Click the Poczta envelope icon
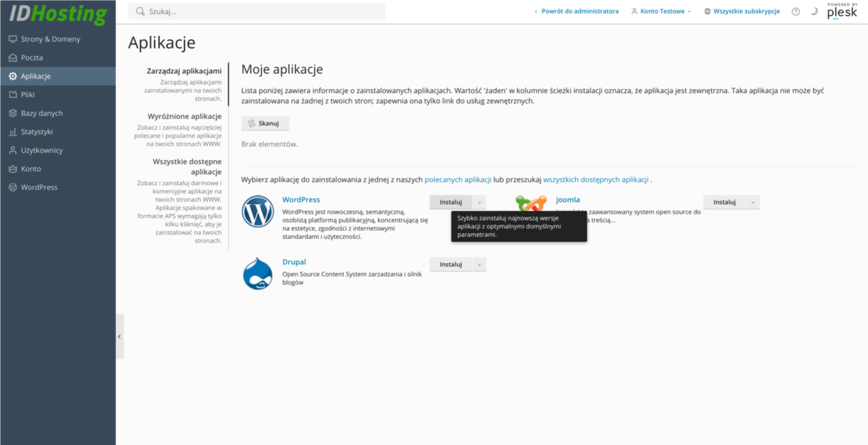Viewport: 868px width, 445px height. pos(13,58)
